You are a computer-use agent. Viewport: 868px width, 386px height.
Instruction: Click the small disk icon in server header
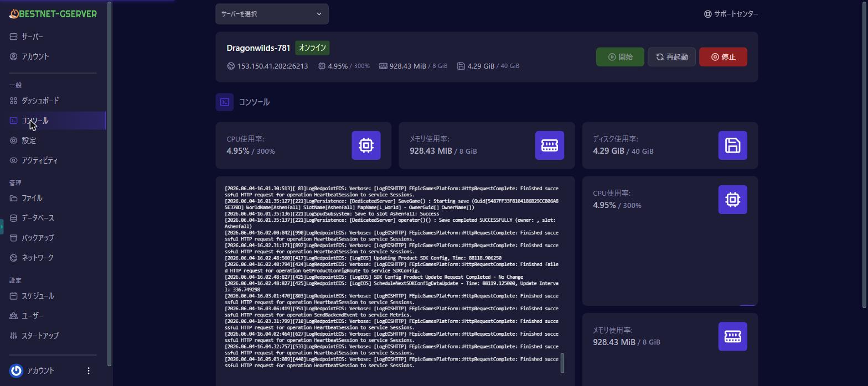tap(461, 66)
